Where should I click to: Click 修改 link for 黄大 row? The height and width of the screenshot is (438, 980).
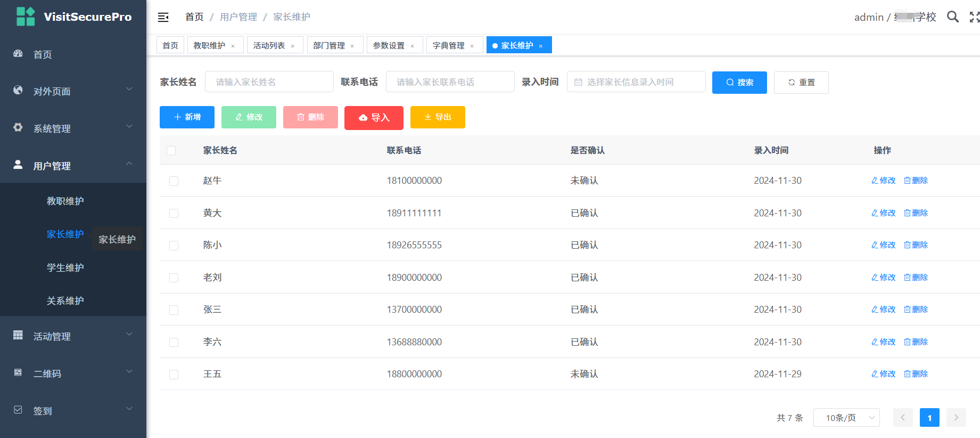(884, 213)
